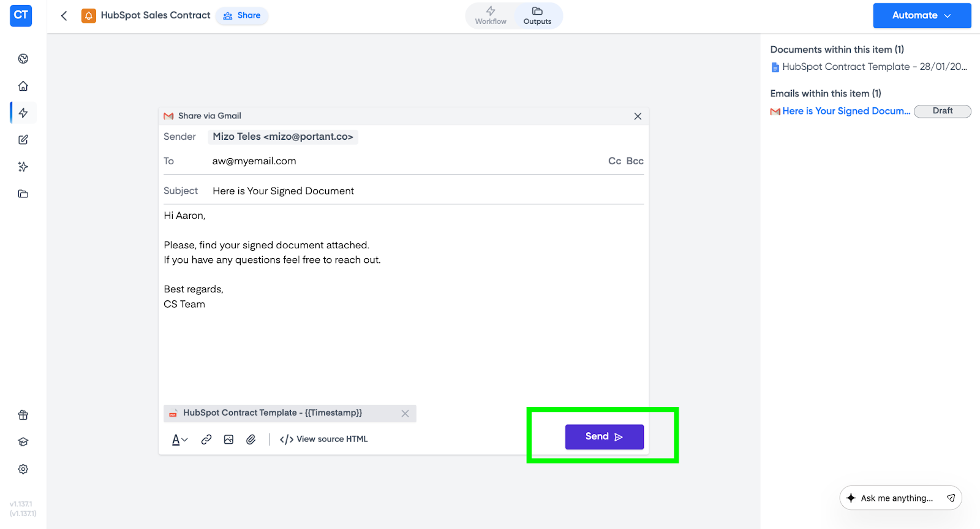The height and width of the screenshot is (529, 980).
Task: Remove the HubSpot Contract Template attachment
Action: pyautogui.click(x=405, y=414)
